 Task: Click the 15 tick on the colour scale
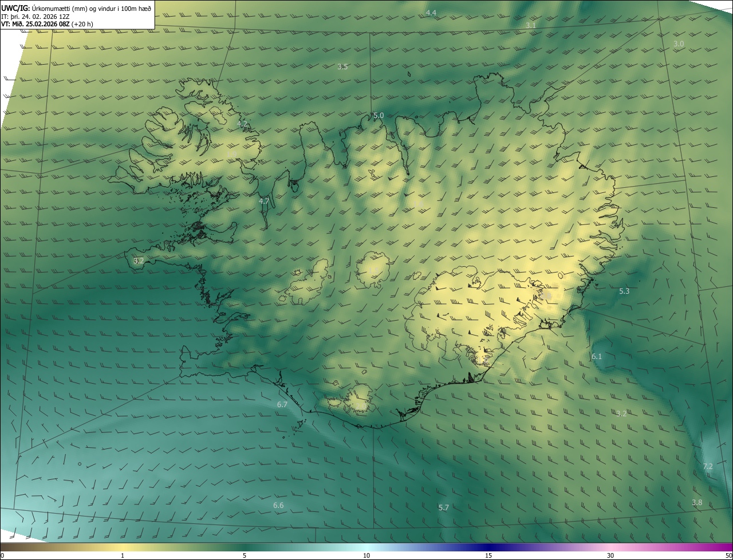click(x=488, y=555)
